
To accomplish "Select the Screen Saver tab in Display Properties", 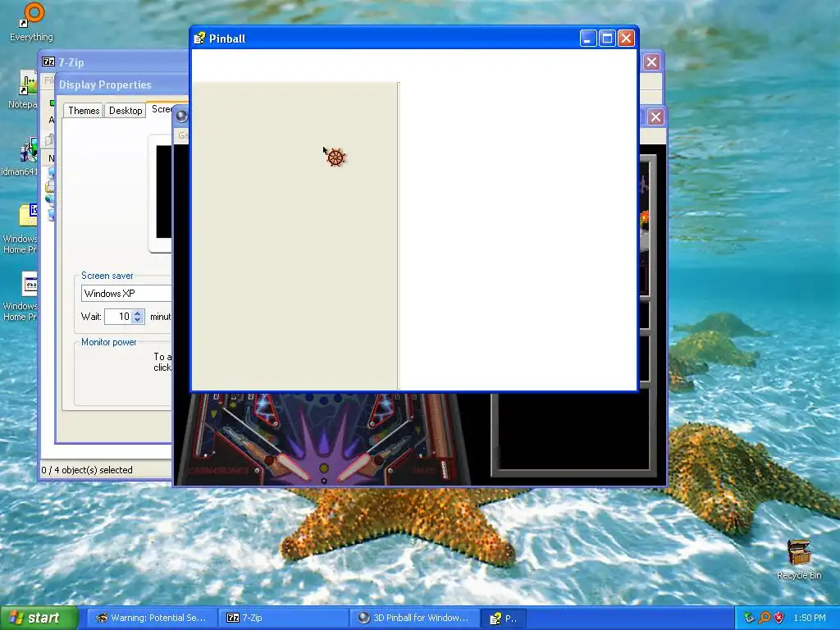I will [x=167, y=109].
